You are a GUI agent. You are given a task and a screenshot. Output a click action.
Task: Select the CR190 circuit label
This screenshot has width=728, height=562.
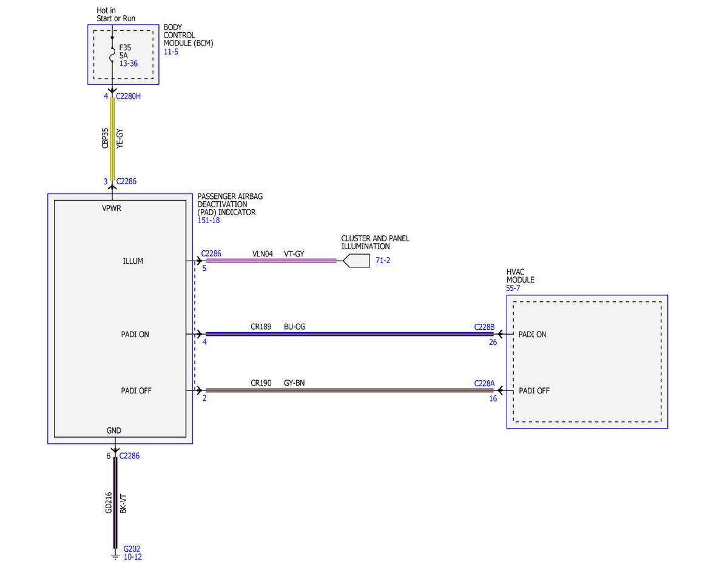point(261,383)
